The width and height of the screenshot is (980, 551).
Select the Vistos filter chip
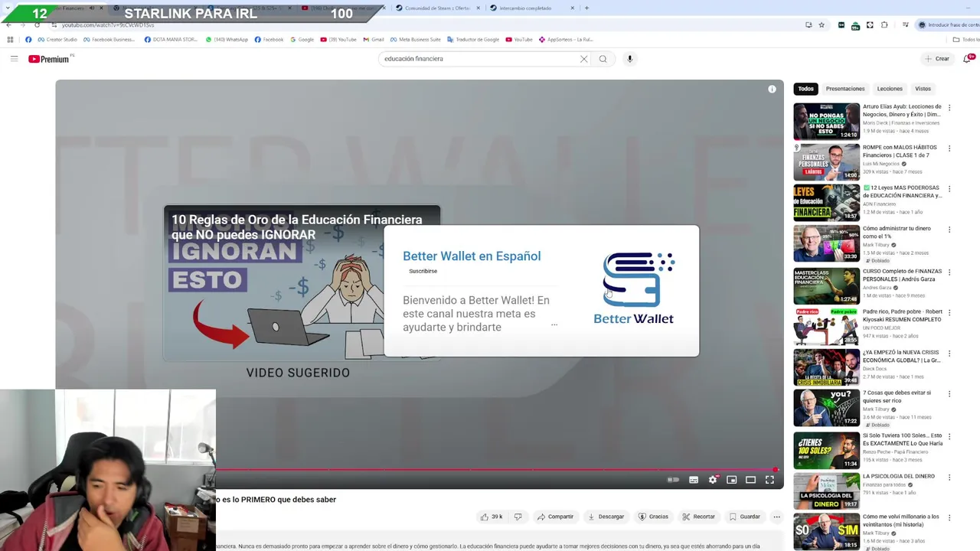[x=923, y=89]
